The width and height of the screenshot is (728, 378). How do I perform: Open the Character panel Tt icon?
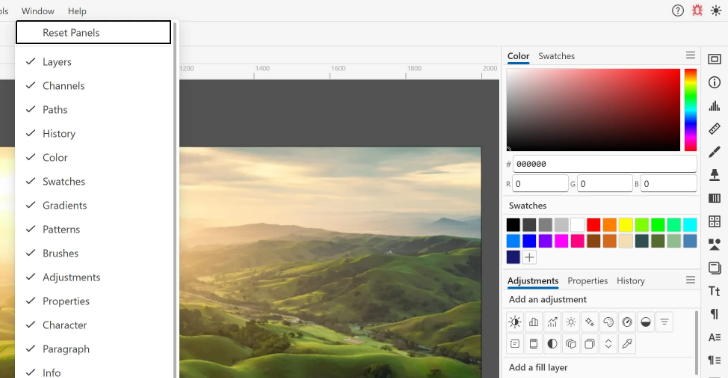tap(714, 291)
